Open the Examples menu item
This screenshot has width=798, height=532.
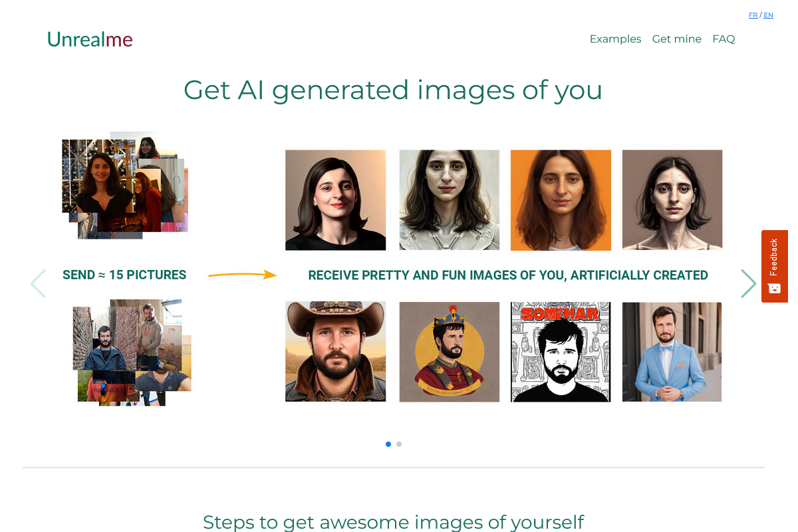click(615, 39)
